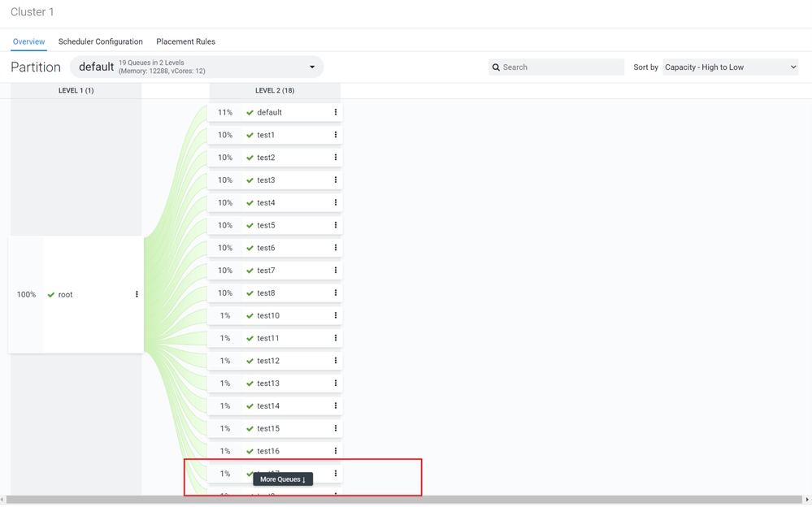
Task: Click the Partition heading
Action: (x=36, y=67)
